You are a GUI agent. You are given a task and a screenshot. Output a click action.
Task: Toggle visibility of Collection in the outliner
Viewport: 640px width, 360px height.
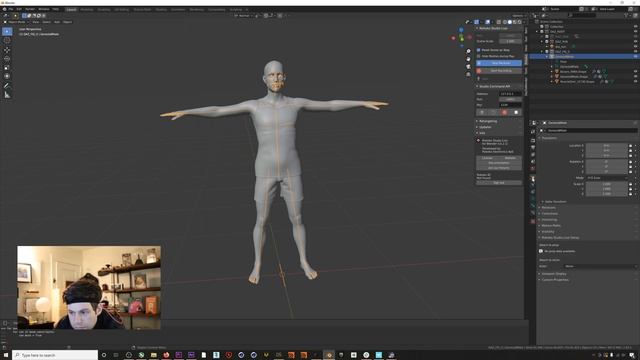tap(636, 27)
